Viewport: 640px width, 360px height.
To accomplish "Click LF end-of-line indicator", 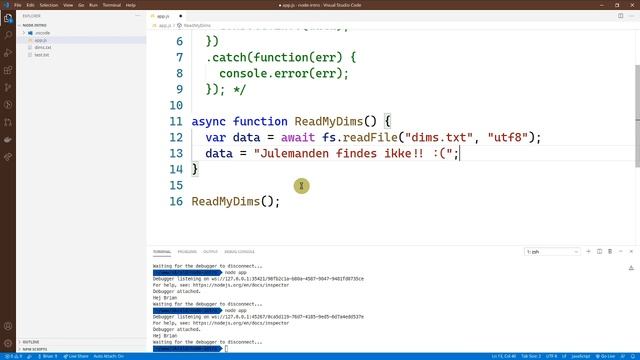I will click(x=564, y=356).
